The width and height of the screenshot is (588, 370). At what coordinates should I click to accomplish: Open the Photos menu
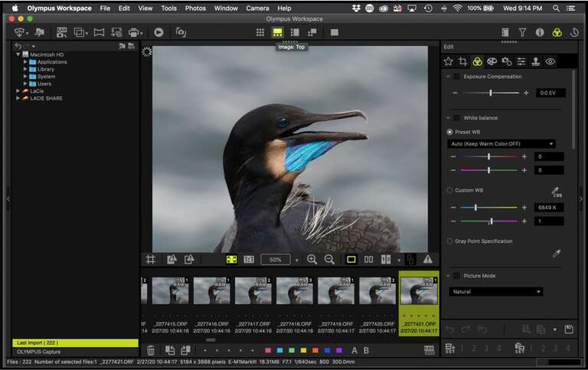point(195,8)
